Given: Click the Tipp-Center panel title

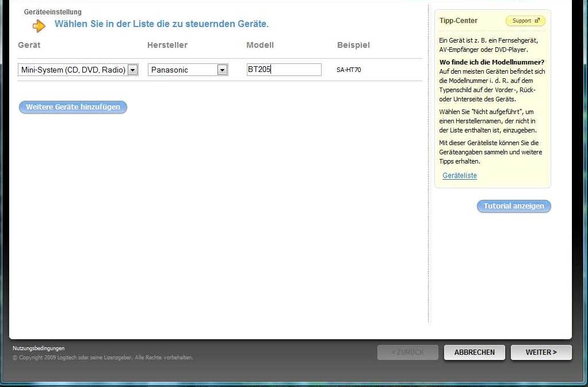Looking at the screenshot, I should (x=458, y=21).
